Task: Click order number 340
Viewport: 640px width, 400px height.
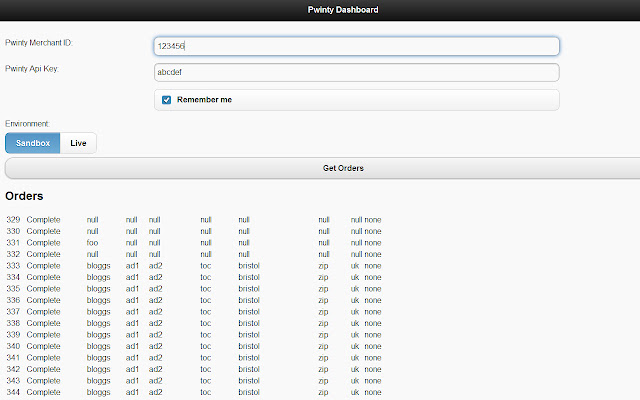Action: (13, 346)
